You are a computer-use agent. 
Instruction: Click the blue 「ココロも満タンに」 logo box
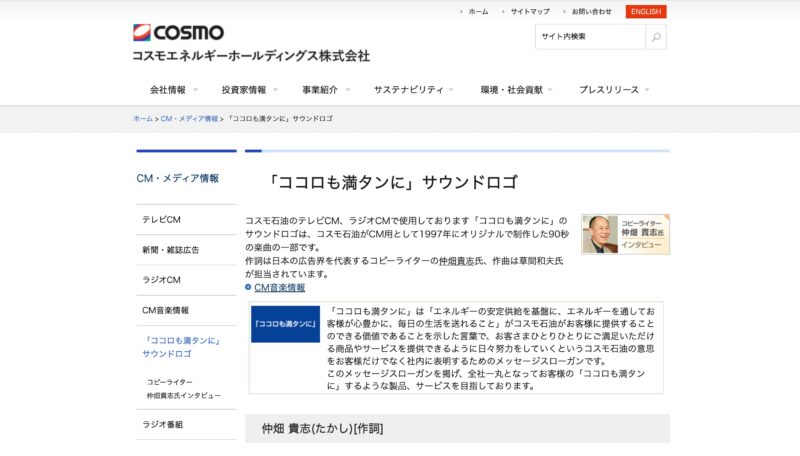point(285,324)
